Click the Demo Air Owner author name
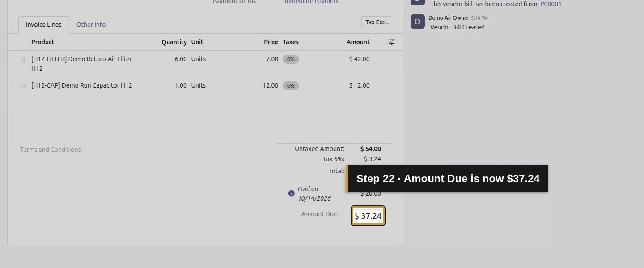 point(449,18)
